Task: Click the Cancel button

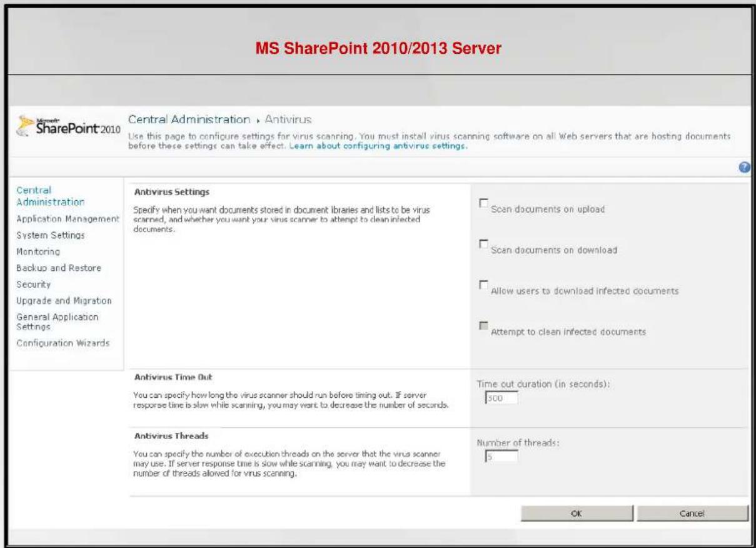Action: click(x=692, y=512)
